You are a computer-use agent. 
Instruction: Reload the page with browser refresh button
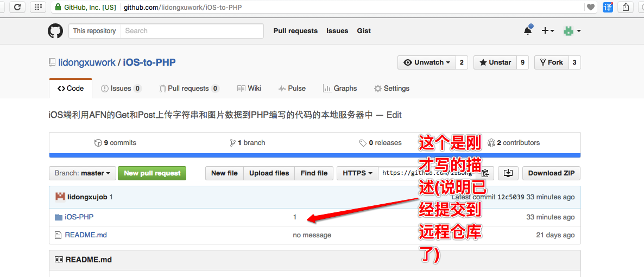point(18,7)
